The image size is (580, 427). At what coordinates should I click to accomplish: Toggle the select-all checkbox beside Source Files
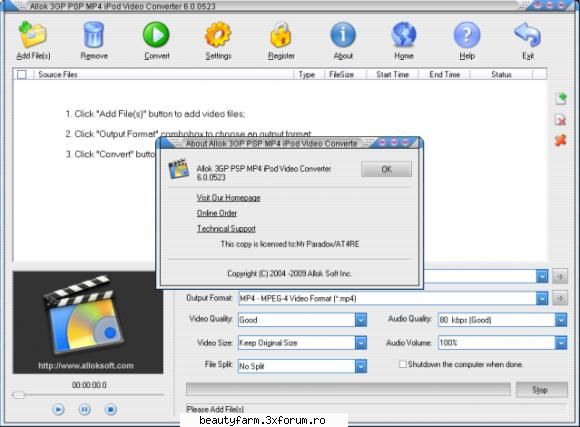tap(22, 74)
